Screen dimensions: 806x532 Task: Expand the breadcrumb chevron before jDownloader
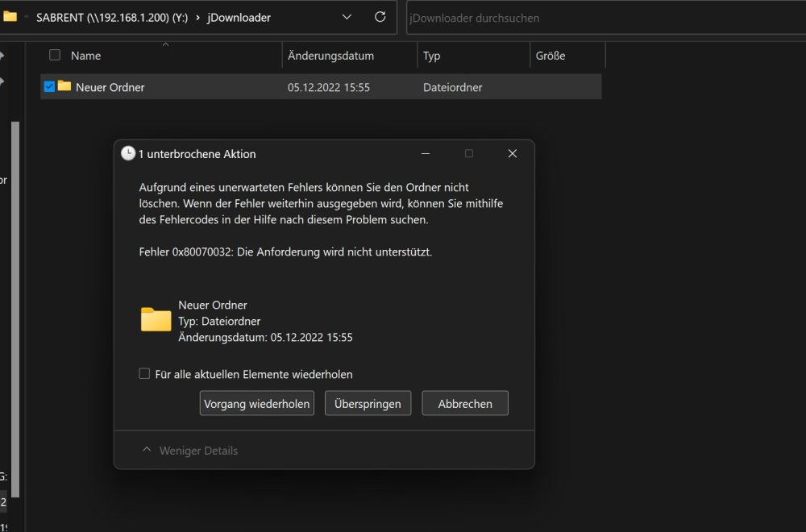(x=198, y=18)
